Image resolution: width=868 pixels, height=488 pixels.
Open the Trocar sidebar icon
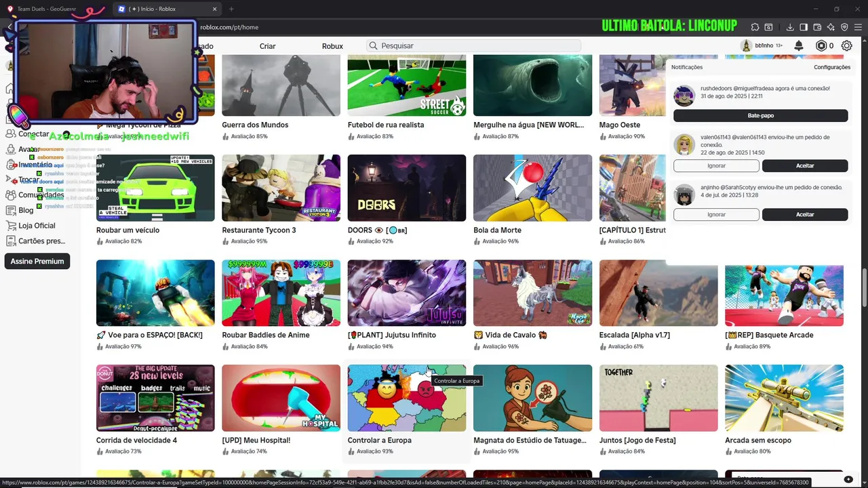(10, 180)
